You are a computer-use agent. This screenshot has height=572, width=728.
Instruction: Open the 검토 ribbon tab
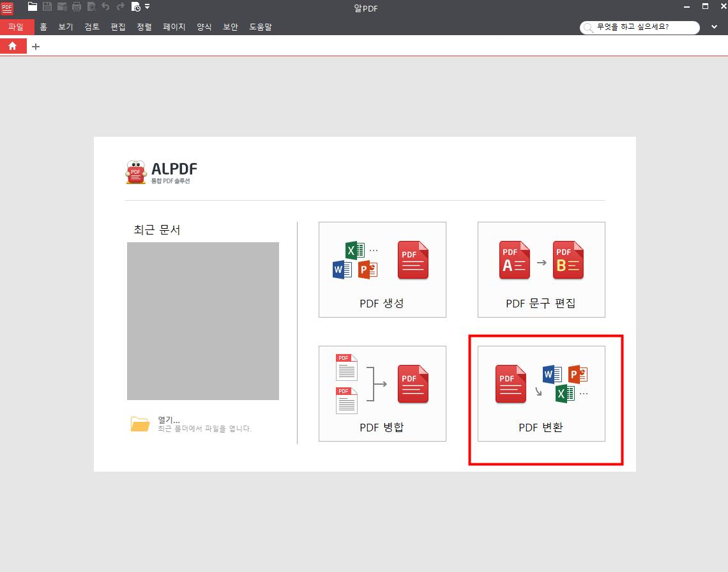[92, 27]
